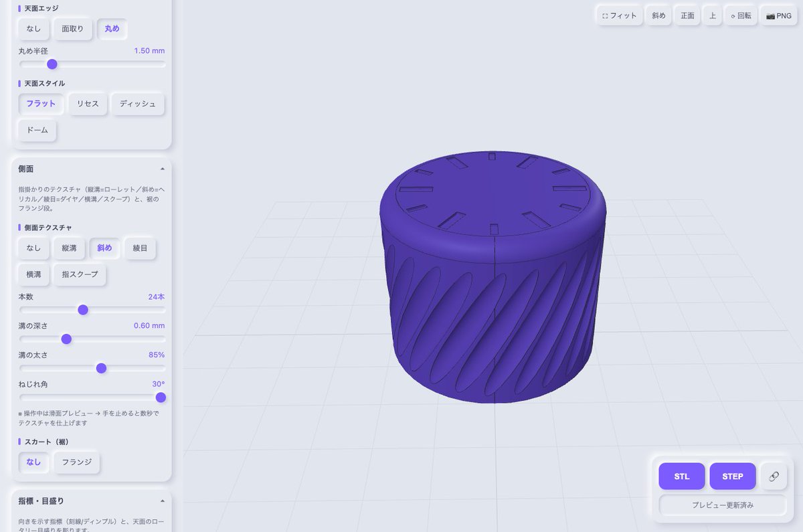The height and width of the screenshot is (532, 803).
Task: Adjust the 本数 groove count slider
Action: click(92, 310)
